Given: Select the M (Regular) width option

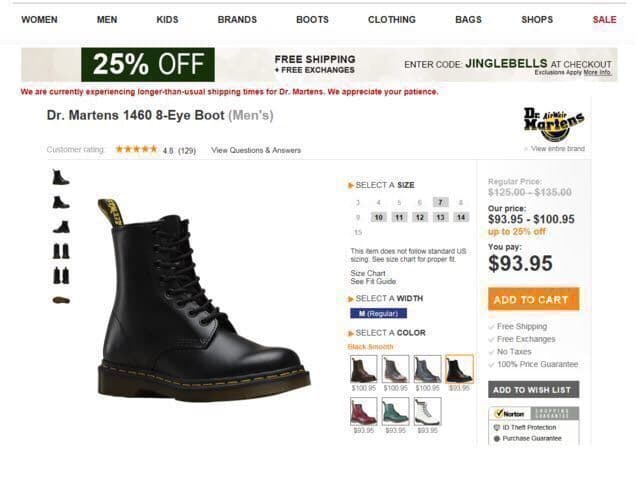Looking at the screenshot, I should point(378,313).
